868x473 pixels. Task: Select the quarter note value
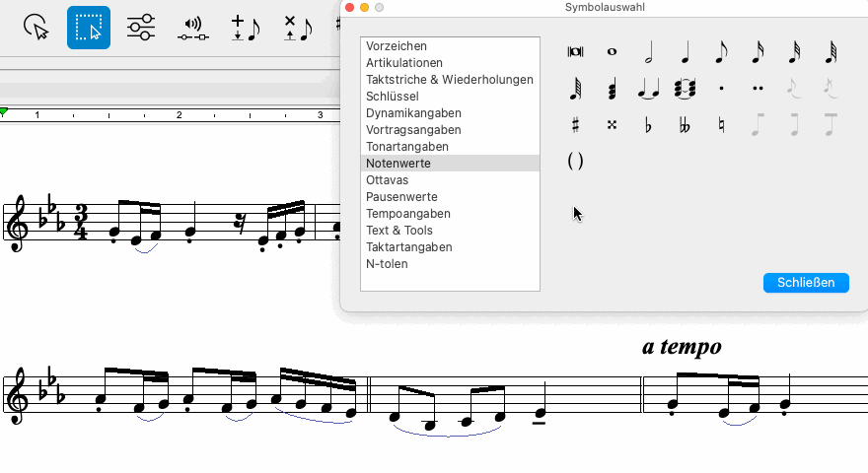coord(686,52)
